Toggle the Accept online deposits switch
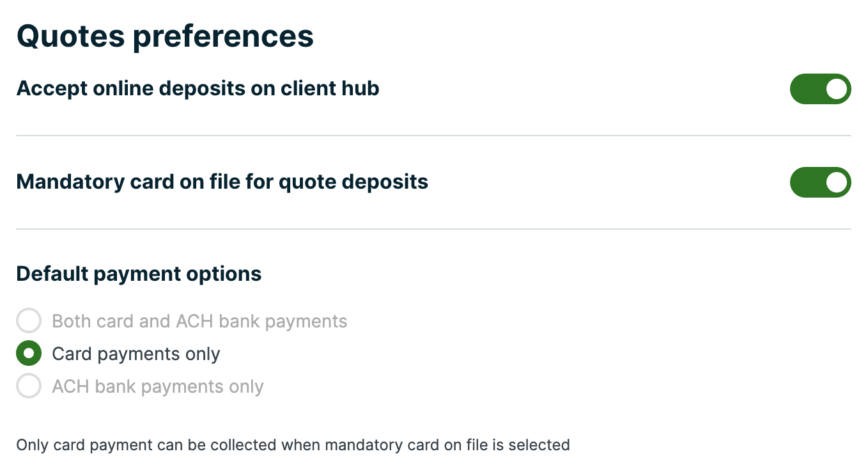The width and height of the screenshot is (868, 472). [820, 89]
